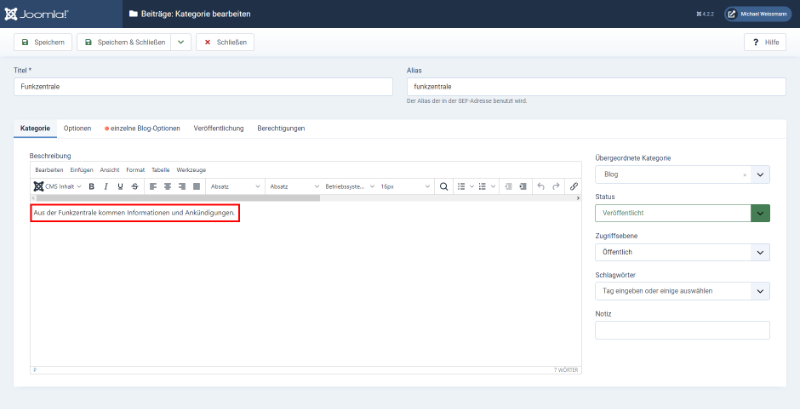
Task: Expand the Speichern & Schließen arrow
Action: [180, 42]
